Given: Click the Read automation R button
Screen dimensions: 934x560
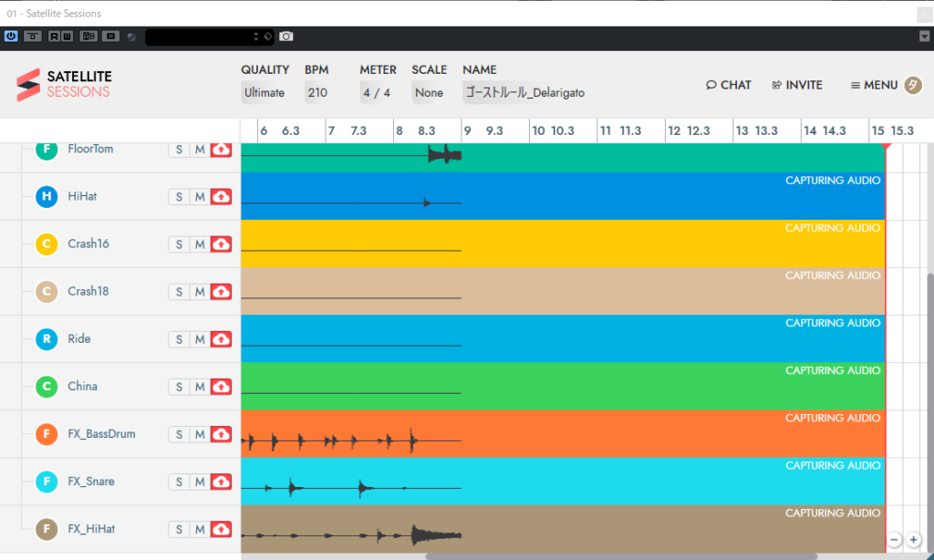Looking at the screenshot, I should point(54,36).
